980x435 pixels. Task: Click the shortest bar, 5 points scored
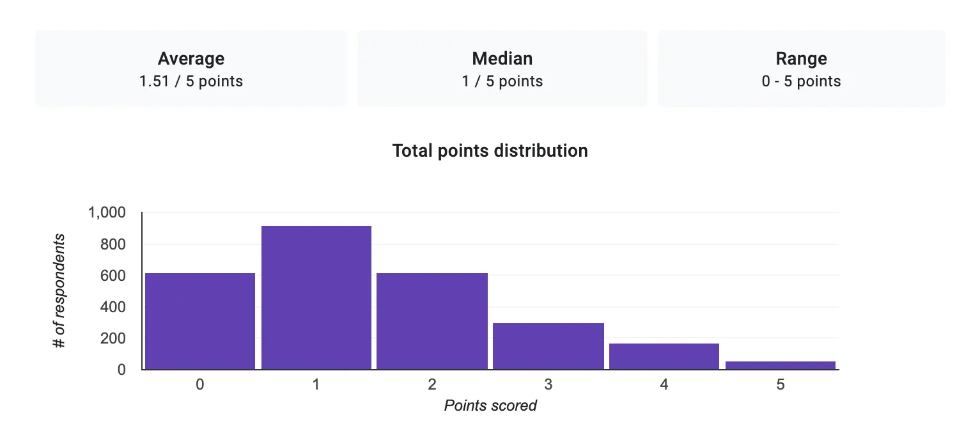point(781,365)
